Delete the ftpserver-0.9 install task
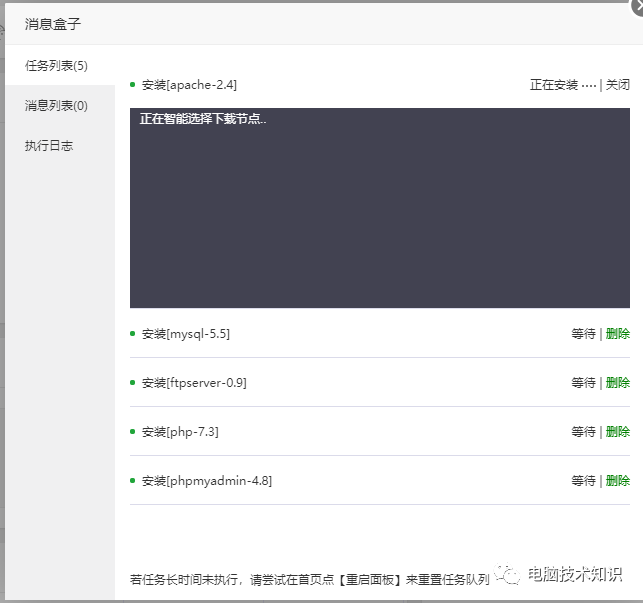 (x=618, y=383)
